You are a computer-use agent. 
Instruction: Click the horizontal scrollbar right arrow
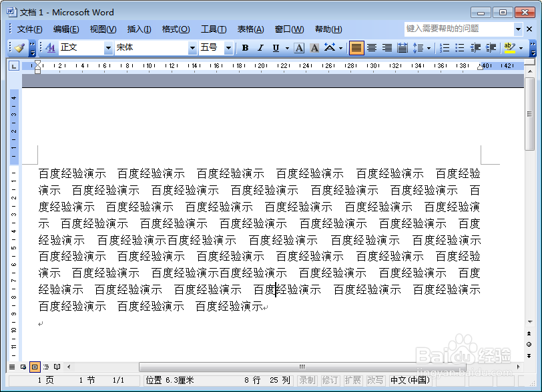click(x=518, y=367)
